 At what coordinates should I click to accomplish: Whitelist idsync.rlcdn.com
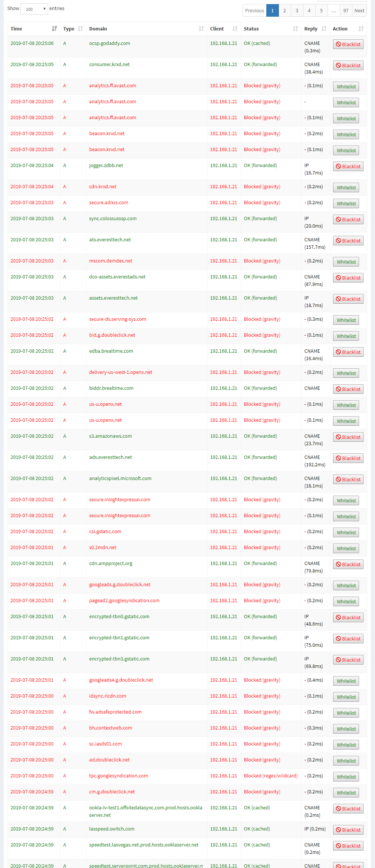(x=346, y=697)
